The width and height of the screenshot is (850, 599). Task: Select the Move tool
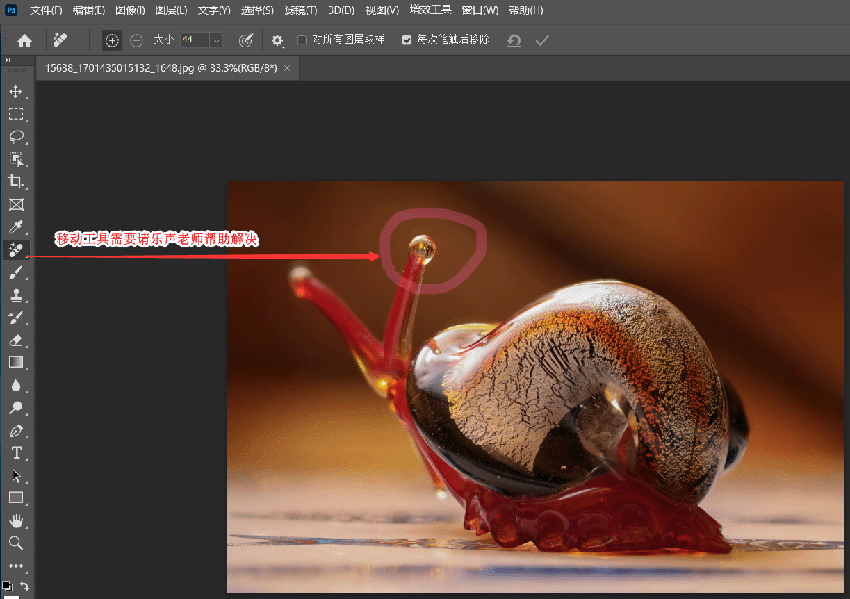click(16, 91)
